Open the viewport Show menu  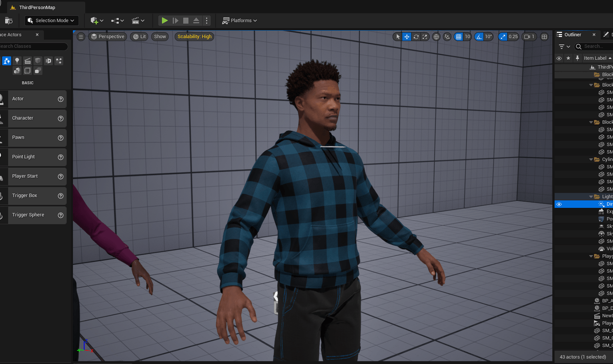pyautogui.click(x=160, y=36)
